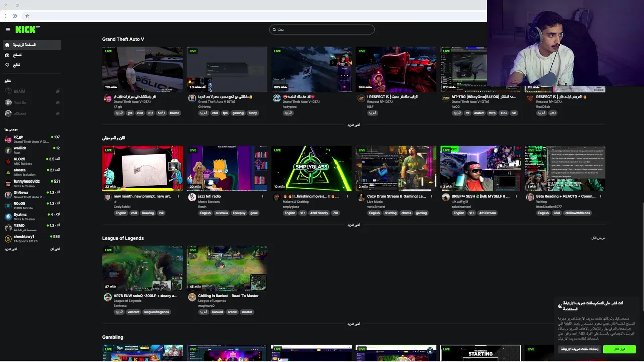Open funnyhoodvidz Slots & Casino channel
The width and height of the screenshot is (644, 362).
coord(32,183)
